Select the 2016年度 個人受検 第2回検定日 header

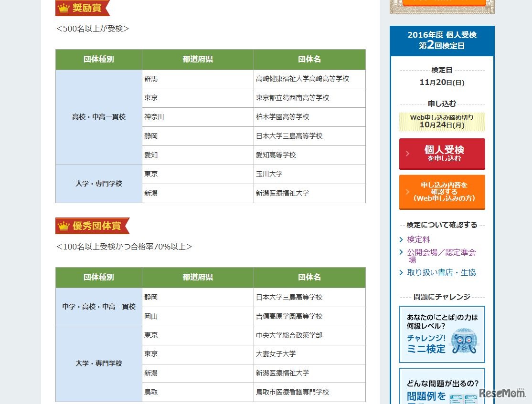[x=442, y=41]
